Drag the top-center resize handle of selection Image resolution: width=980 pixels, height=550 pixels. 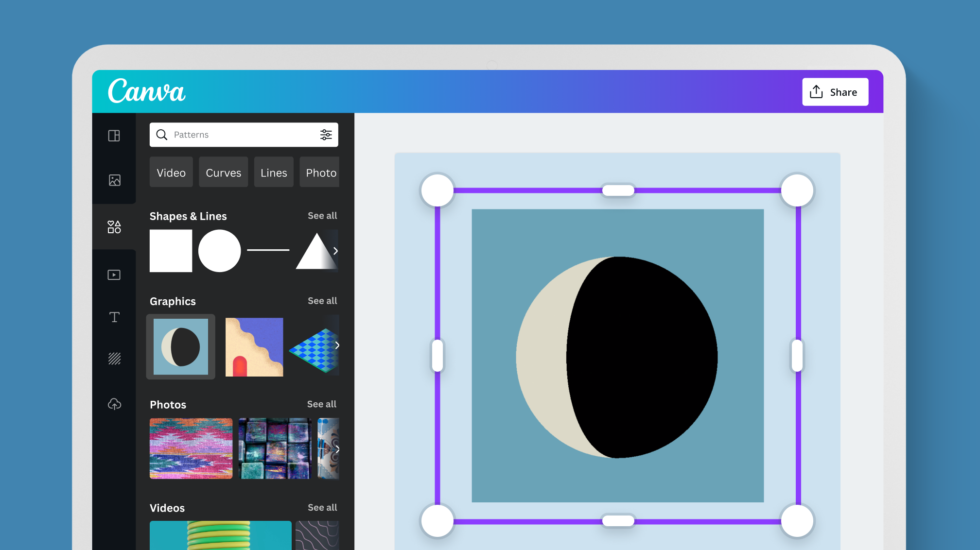click(617, 189)
